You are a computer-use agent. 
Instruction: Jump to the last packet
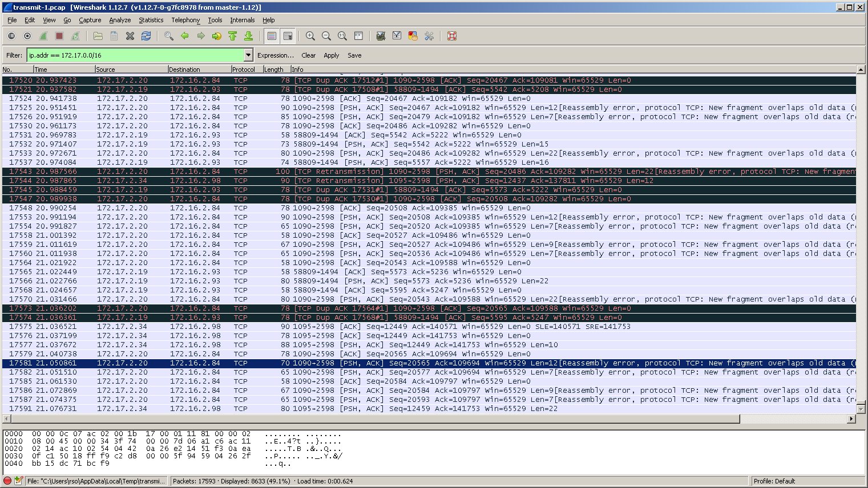pos(249,36)
